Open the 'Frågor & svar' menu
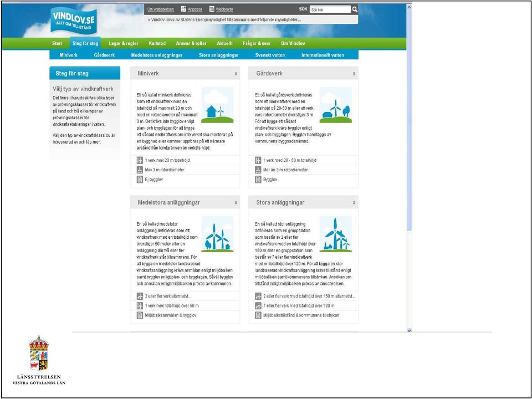The width and height of the screenshot is (532, 399). coord(257,43)
